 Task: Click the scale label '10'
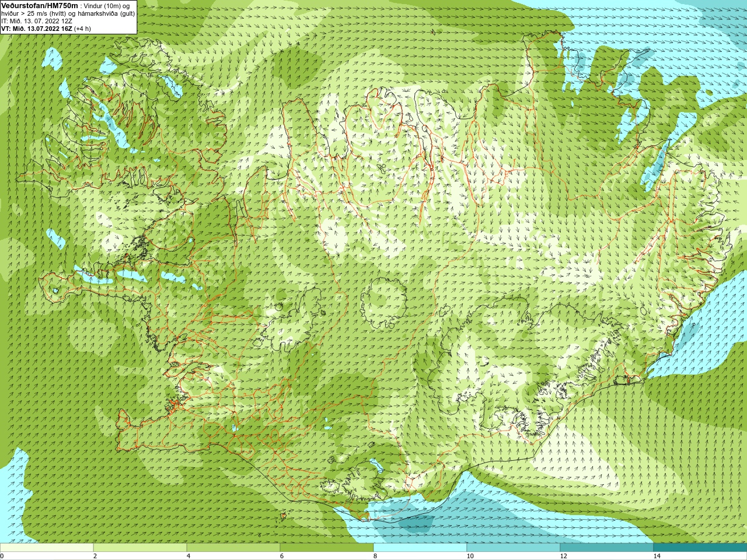pos(470,556)
